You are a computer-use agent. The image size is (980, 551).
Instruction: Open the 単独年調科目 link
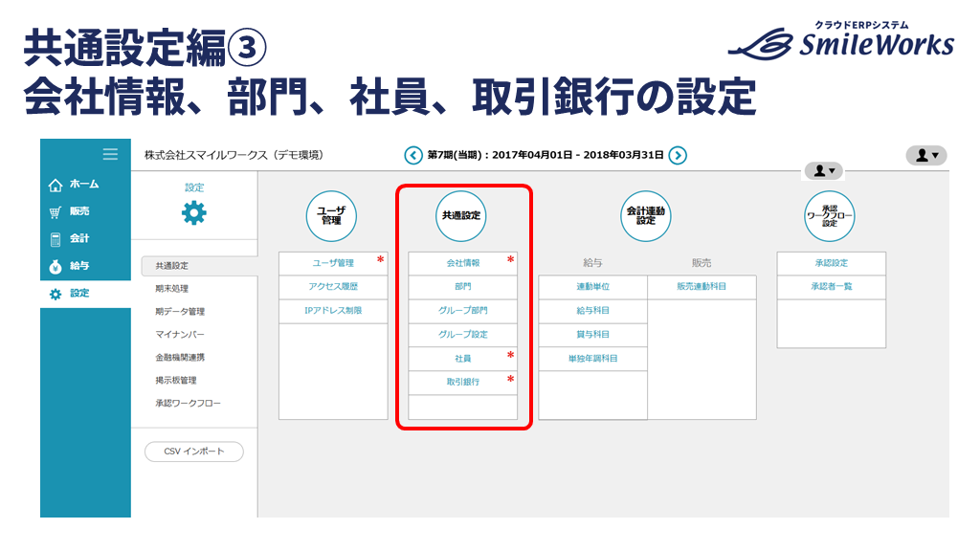(x=592, y=359)
